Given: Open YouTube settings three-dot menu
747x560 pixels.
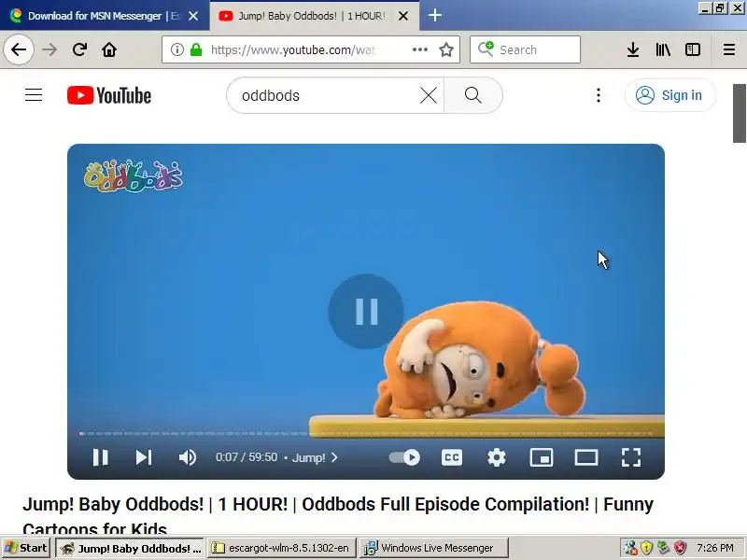Looking at the screenshot, I should click(x=599, y=95).
